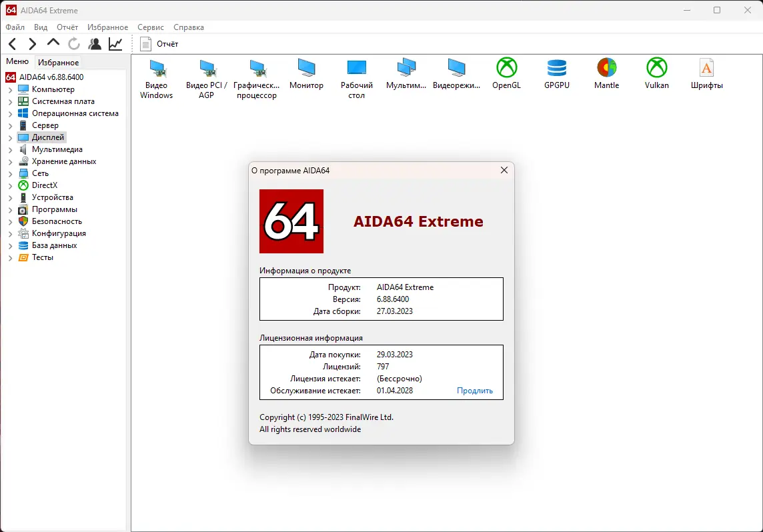Expand the Системная плата tree node
This screenshot has height=532, width=763.
(10, 101)
